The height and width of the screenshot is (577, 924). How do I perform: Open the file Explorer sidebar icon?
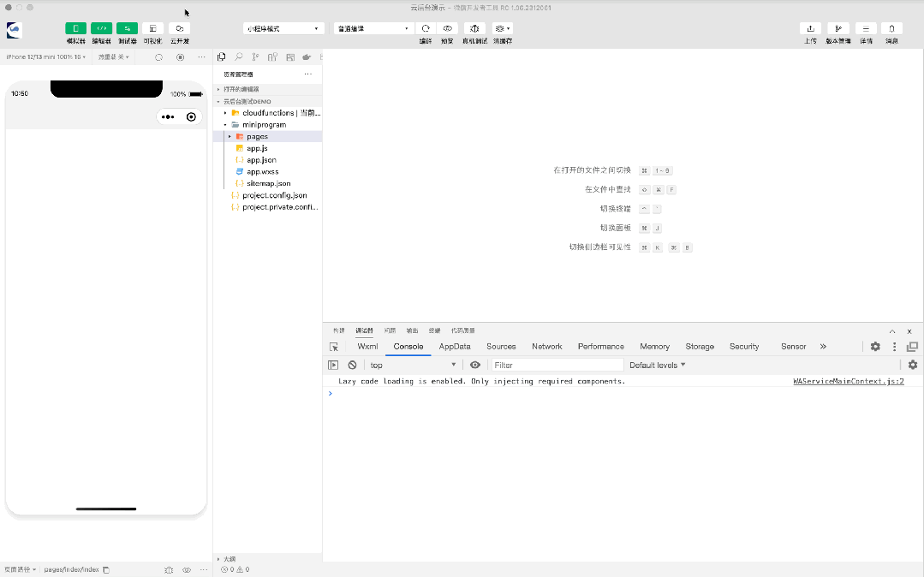click(222, 57)
